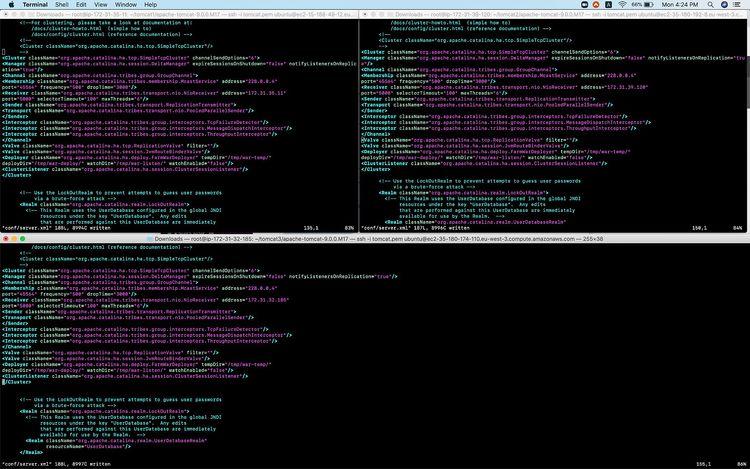Click the bottom terminal window title bar
Viewport: 750px width, 469px height.
375,240
